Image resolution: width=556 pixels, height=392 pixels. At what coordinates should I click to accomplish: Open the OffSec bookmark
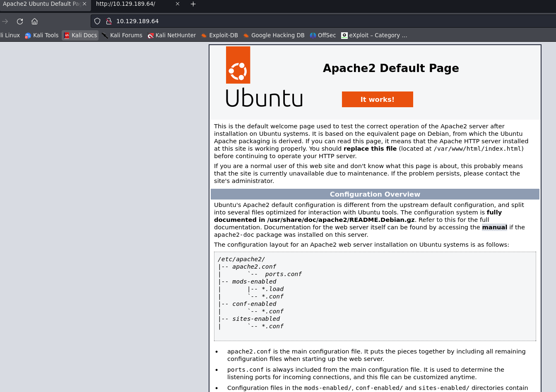tap(323, 35)
